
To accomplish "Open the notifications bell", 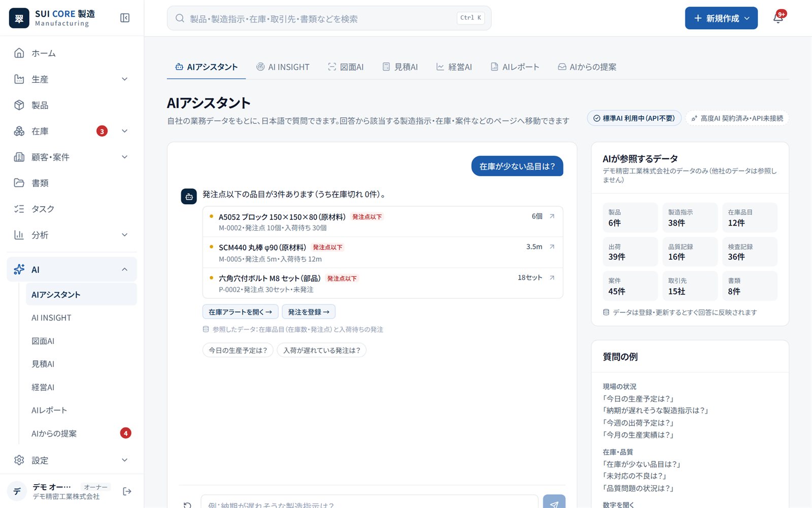I will click(x=778, y=18).
